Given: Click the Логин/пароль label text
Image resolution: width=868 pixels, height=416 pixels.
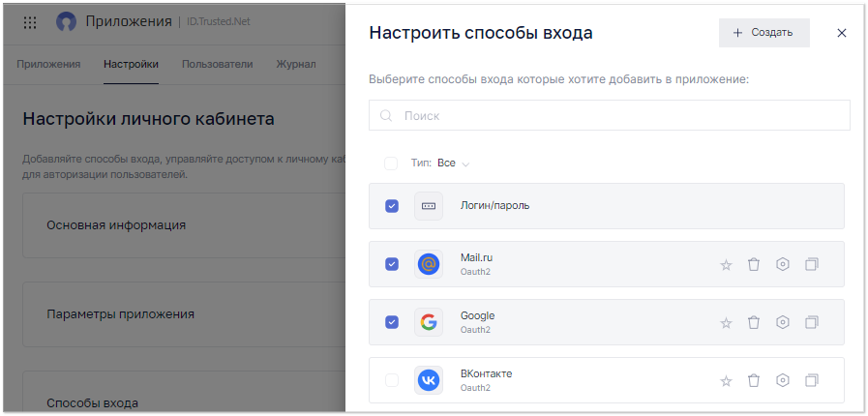Looking at the screenshot, I should (x=495, y=206).
